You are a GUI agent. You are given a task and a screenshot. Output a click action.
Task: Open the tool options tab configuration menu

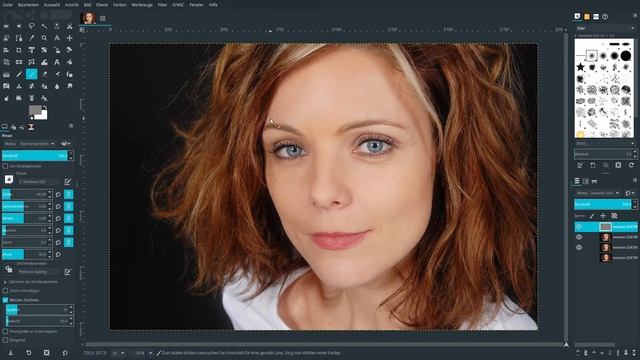(x=71, y=126)
